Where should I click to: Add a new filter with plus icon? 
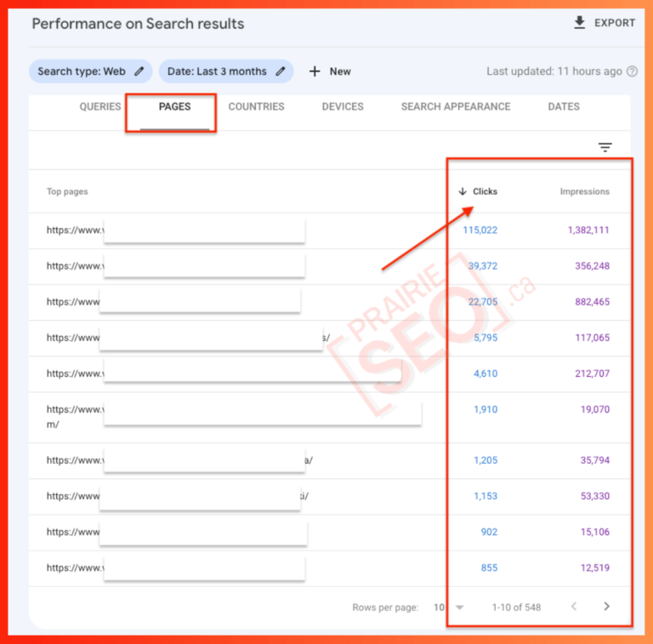pyautogui.click(x=315, y=71)
